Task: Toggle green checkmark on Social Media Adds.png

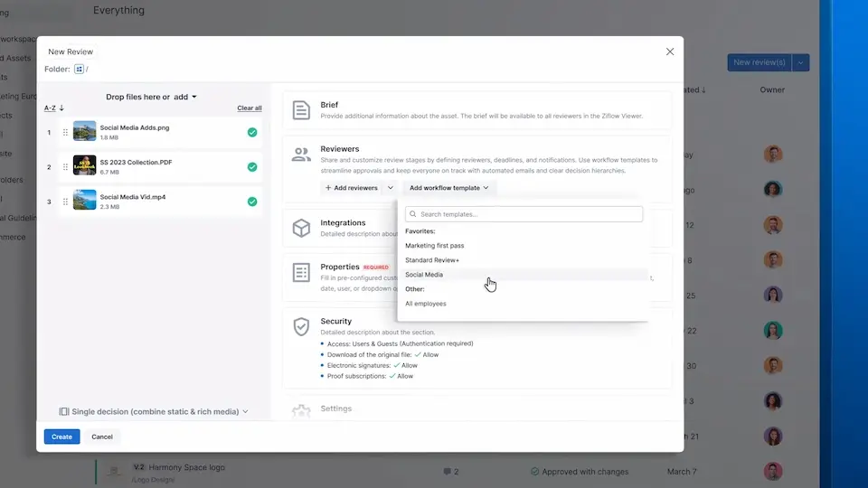Action: pos(252,132)
